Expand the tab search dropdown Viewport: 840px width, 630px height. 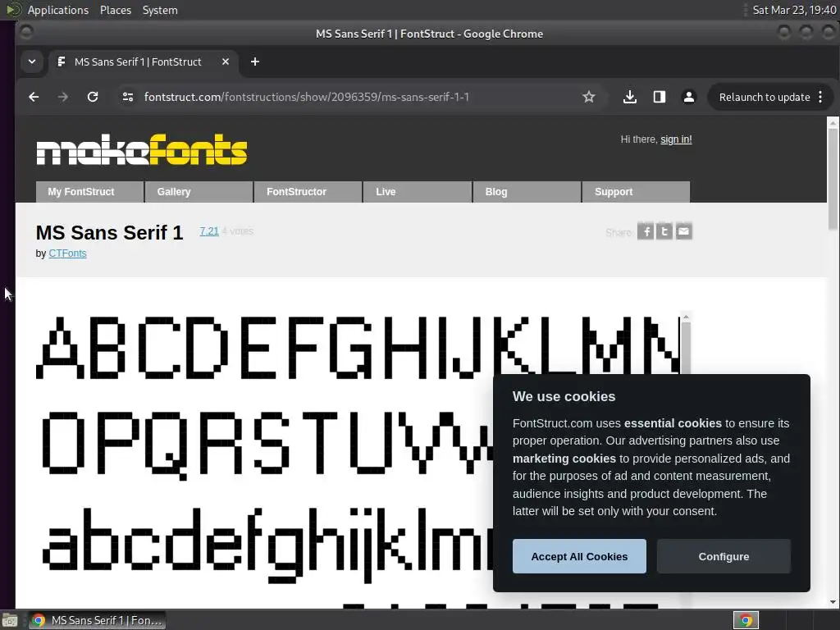(32, 62)
